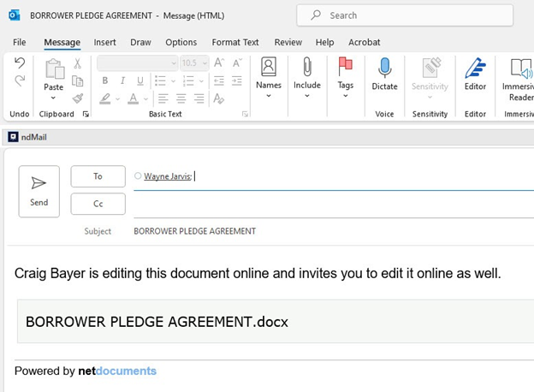Click the bullets list icon
Screen dimensions: 534x392
pos(160,80)
